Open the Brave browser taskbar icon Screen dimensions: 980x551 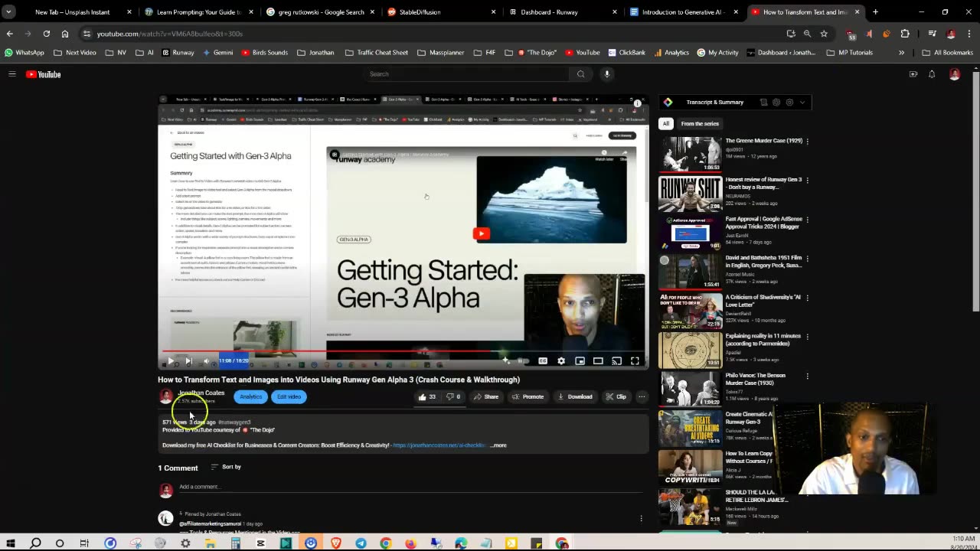[335, 543]
